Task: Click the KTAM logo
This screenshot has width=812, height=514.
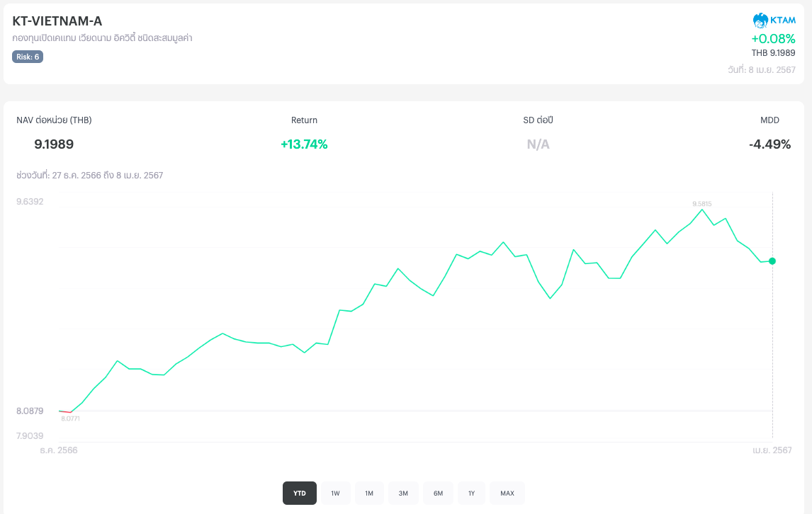Action: point(774,21)
